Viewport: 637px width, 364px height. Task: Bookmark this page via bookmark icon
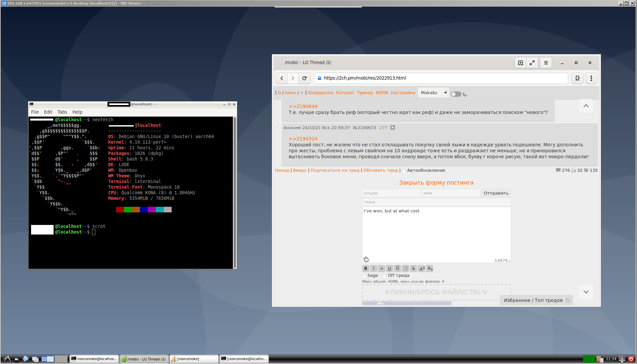click(577, 78)
